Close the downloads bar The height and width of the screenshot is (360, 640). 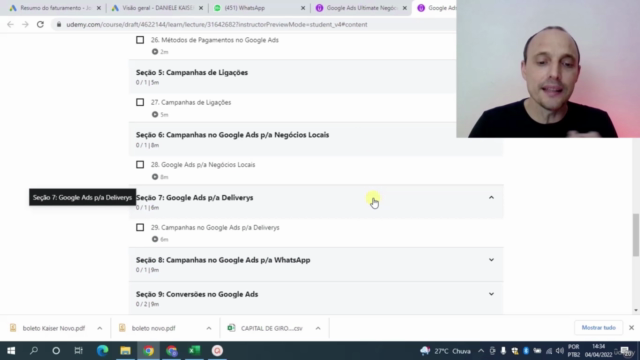tap(631, 328)
